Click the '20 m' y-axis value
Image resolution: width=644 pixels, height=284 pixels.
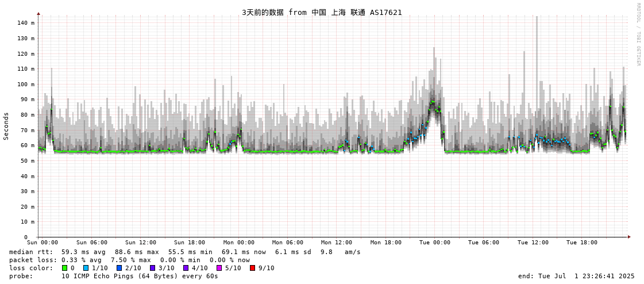(x=27, y=207)
